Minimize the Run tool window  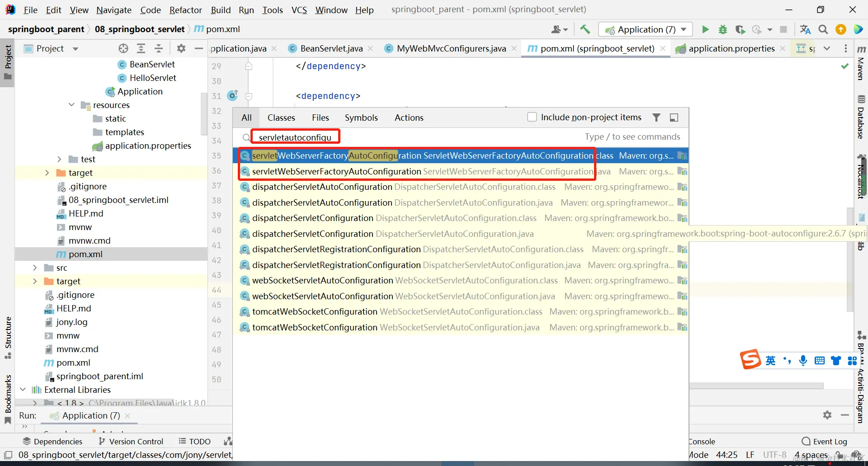[844, 415]
